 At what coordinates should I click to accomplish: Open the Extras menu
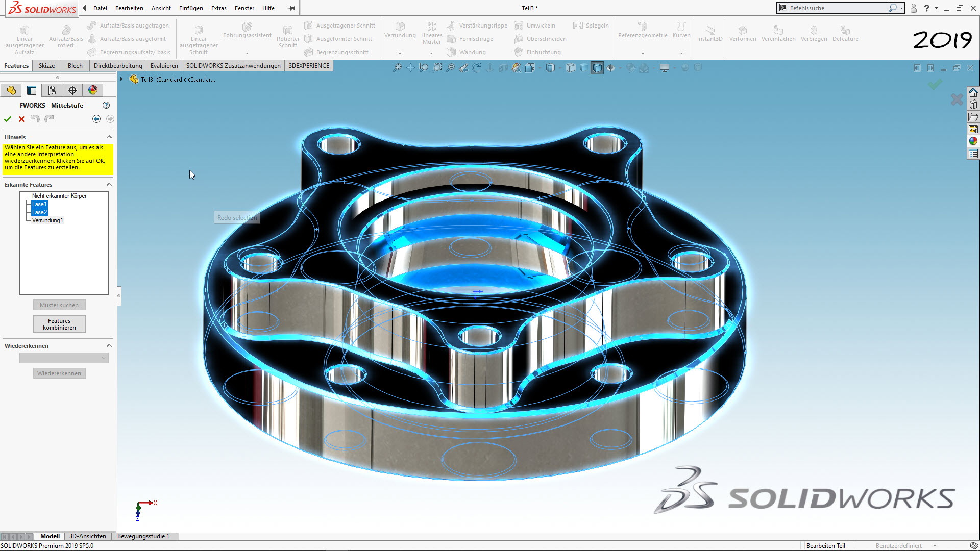point(218,8)
